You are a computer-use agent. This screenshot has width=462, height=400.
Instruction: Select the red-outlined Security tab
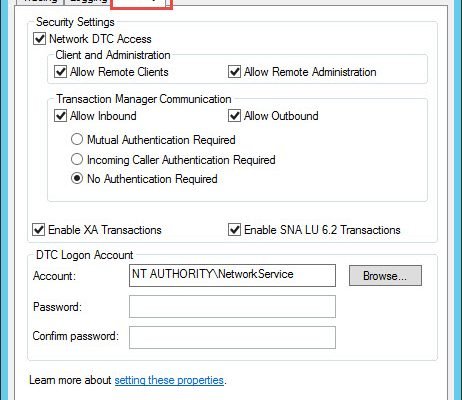[141, 3]
